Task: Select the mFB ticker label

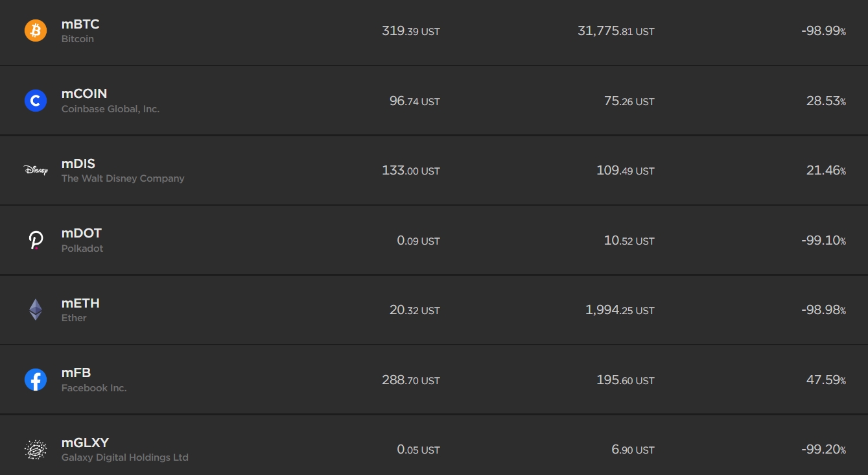Action: (x=76, y=373)
